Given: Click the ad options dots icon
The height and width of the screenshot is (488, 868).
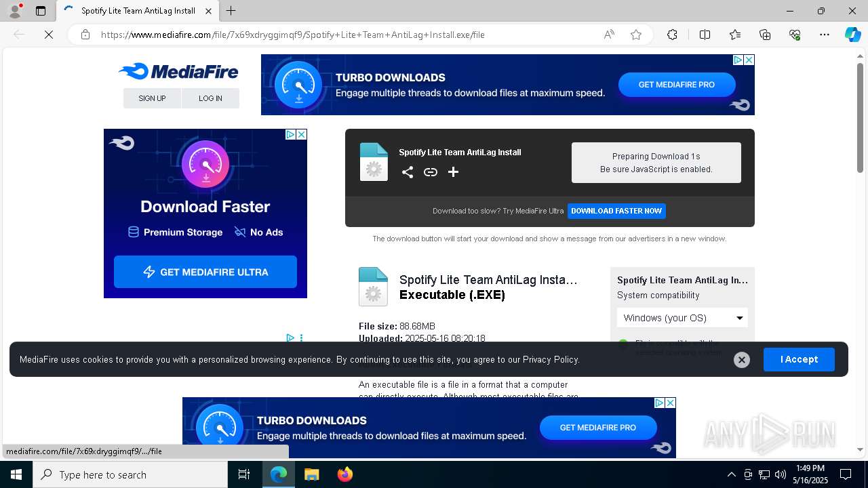Looking at the screenshot, I should coord(301,338).
